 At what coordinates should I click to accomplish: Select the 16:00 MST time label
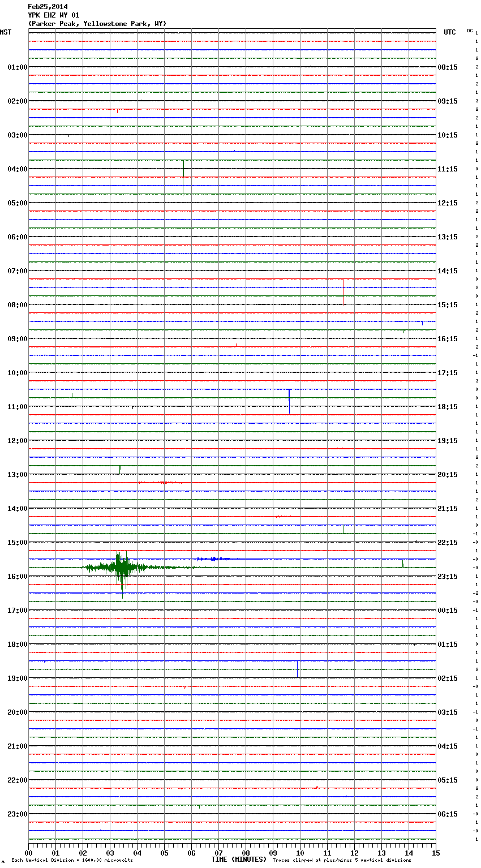pyautogui.click(x=18, y=577)
